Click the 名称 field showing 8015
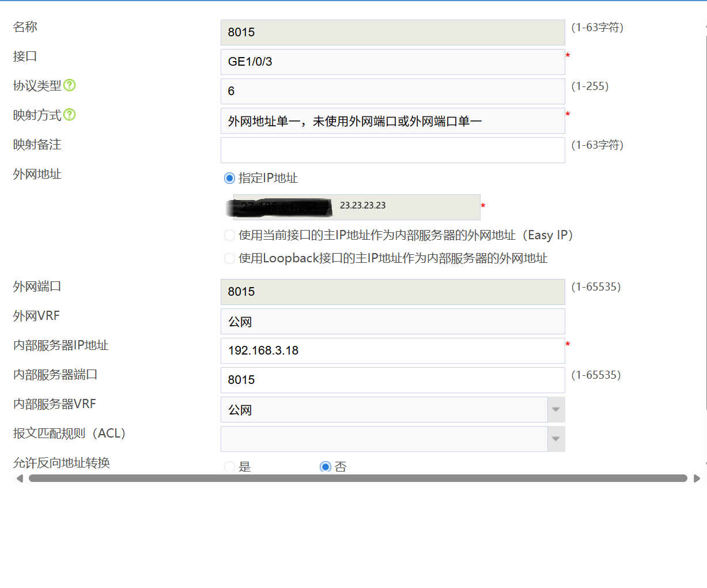Screen dimensions: 707x588 tap(392, 32)
